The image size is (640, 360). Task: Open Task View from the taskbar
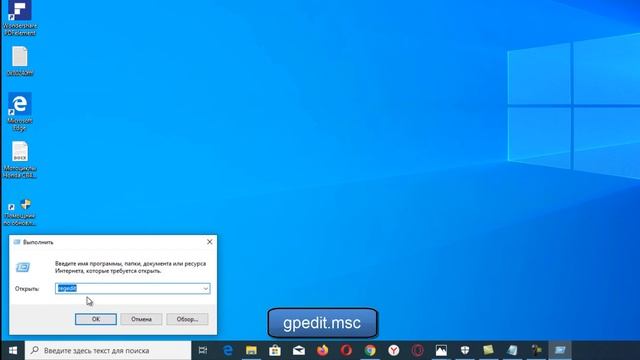[x=203, y=350]
